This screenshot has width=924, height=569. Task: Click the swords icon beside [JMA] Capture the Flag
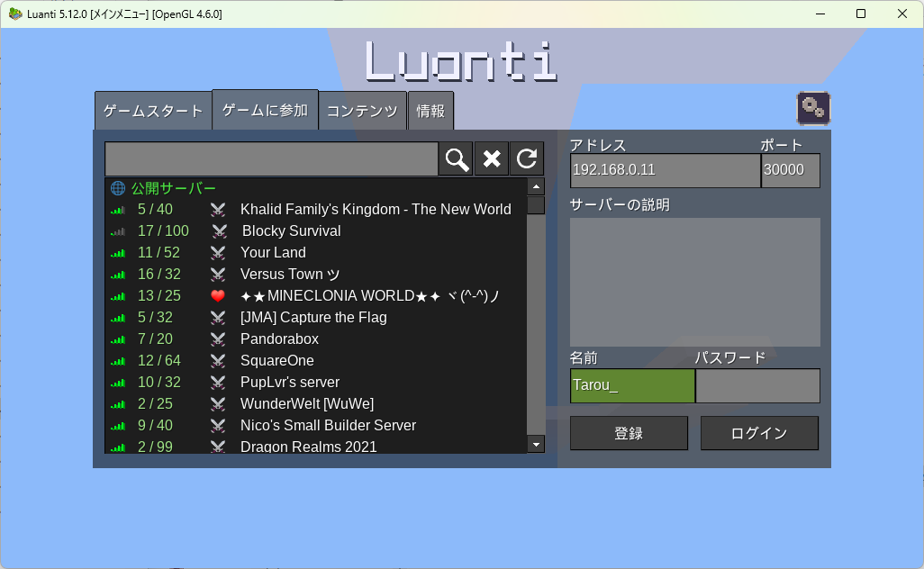click(218, 318)
